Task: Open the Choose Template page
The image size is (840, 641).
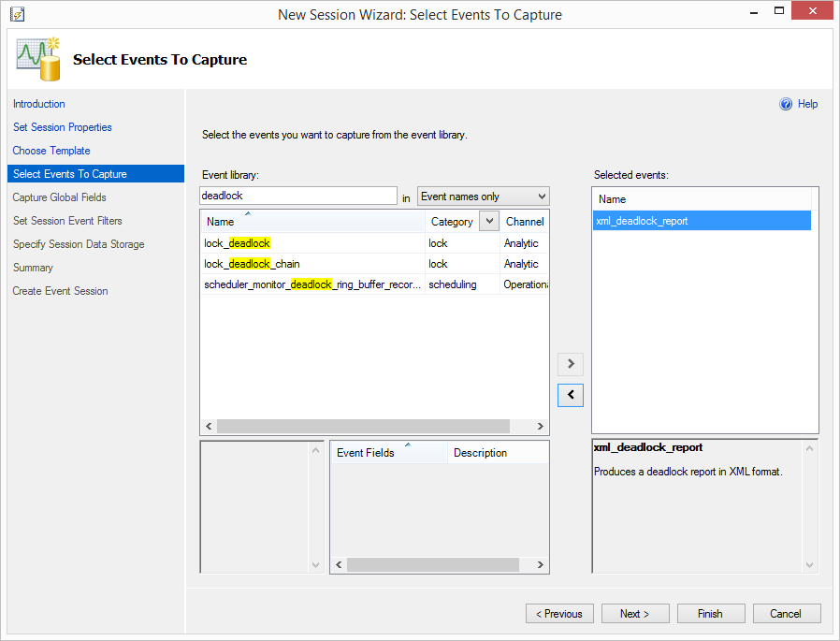Action: (51, 151)
